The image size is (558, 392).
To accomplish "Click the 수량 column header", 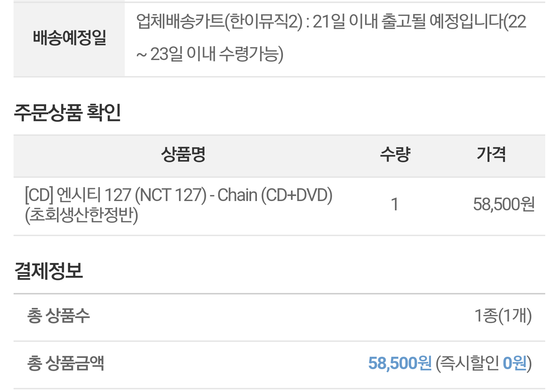I will click(x=395, y=155).
